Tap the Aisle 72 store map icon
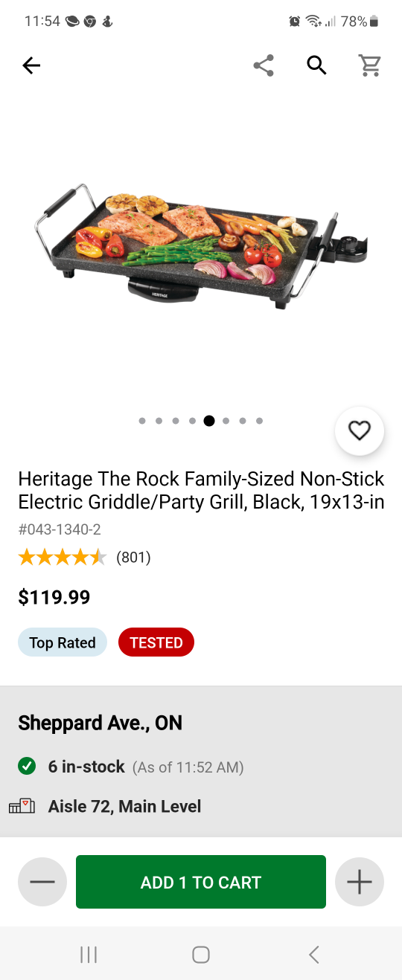402x980 pixels. 22,806
